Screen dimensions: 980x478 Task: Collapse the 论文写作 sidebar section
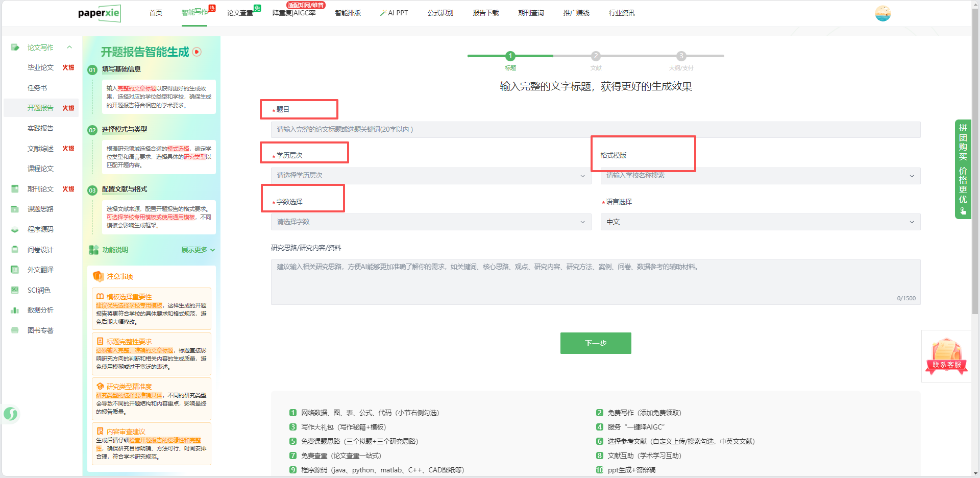tap(69, 47)
